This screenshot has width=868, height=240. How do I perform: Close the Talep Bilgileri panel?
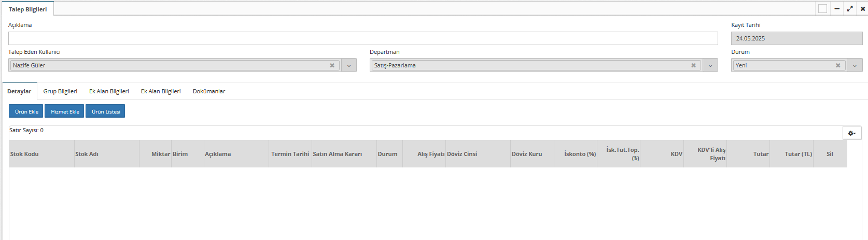click(863, 9)
